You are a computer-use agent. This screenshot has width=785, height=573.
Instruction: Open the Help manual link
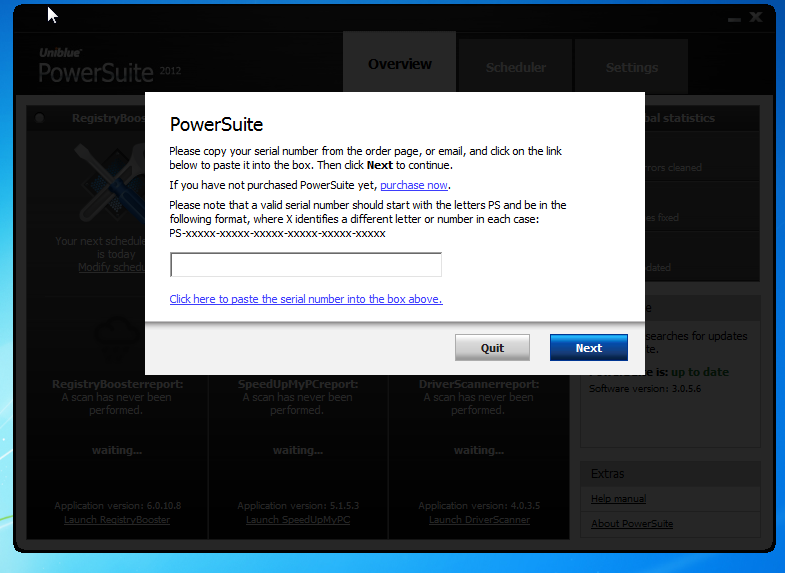(x=618, y=499)
